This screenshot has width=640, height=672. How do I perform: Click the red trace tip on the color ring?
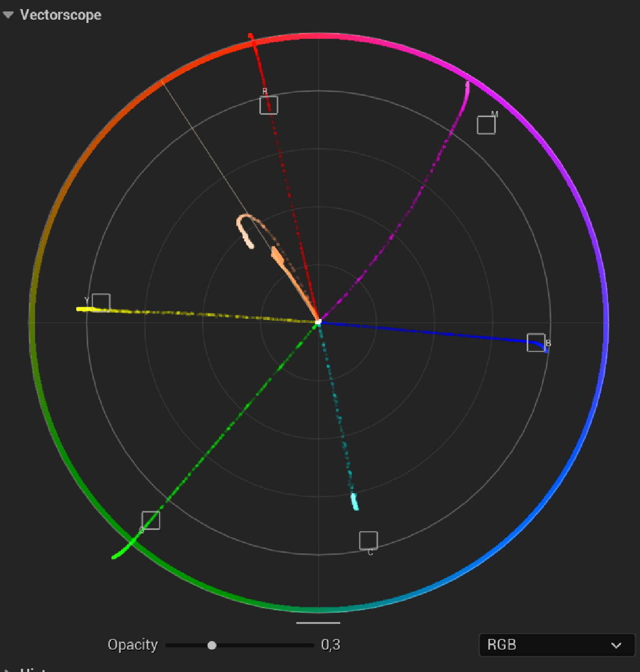[251, 36]
